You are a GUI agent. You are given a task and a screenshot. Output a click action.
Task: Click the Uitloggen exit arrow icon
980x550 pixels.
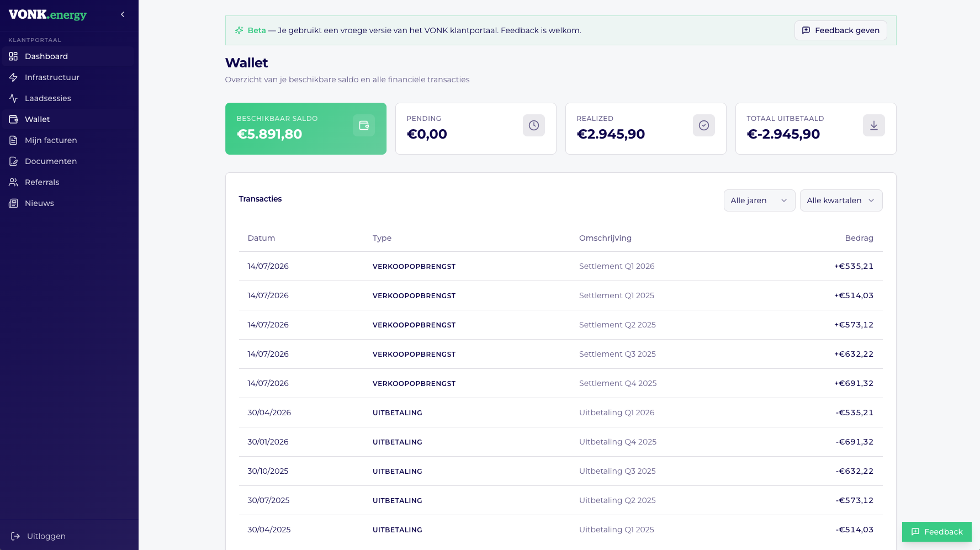15,536
